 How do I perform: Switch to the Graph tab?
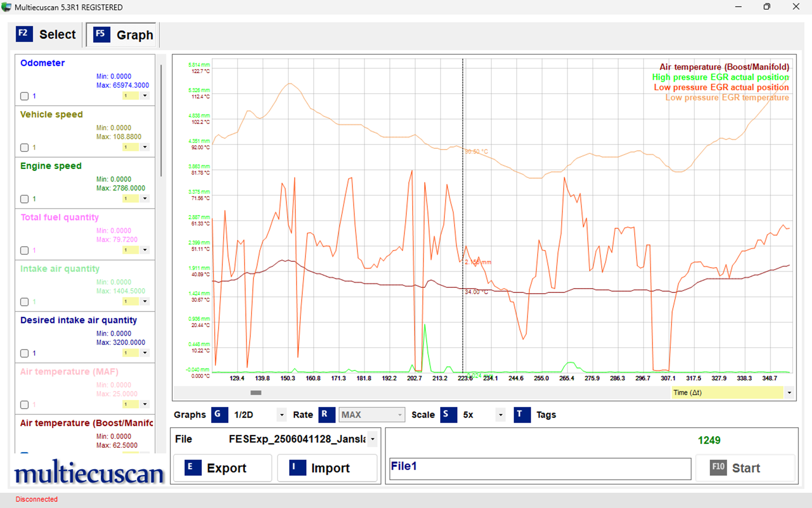(x=121, y=35)
